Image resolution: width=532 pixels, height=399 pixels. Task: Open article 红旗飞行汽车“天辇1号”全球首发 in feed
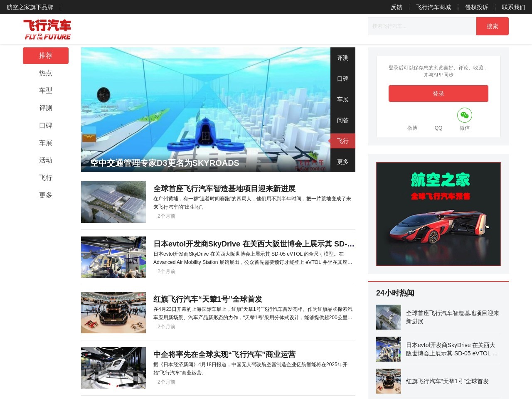tap(208, 299)
